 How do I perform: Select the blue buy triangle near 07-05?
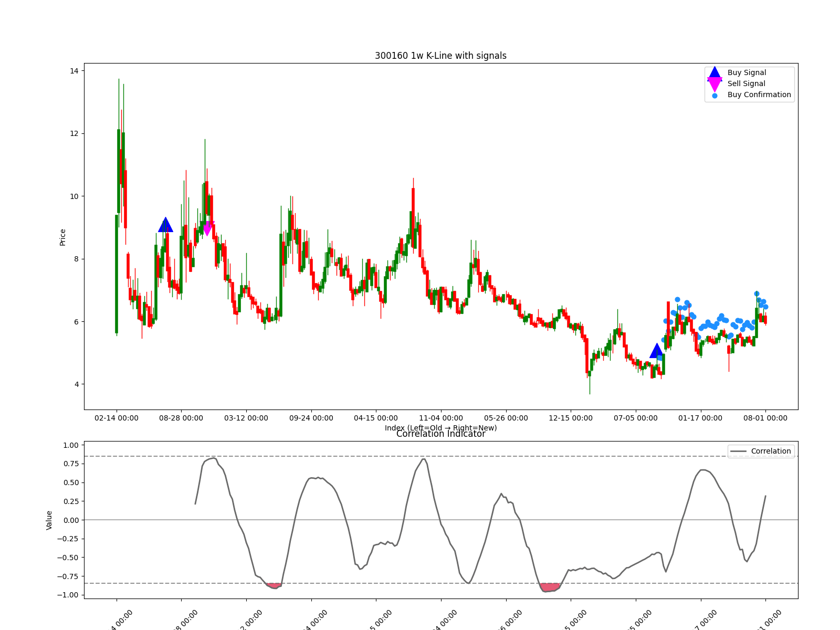click(657, 351)
